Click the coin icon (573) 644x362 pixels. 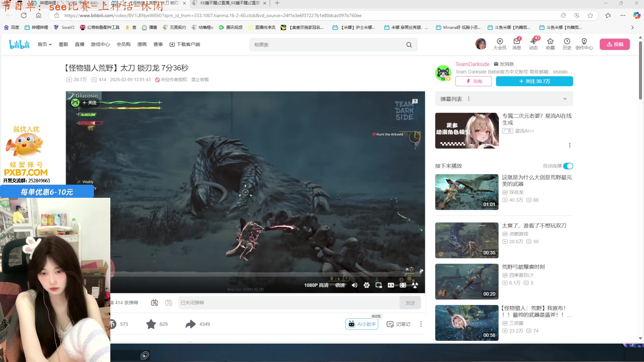pyautogui.click(x=113, y=324)
